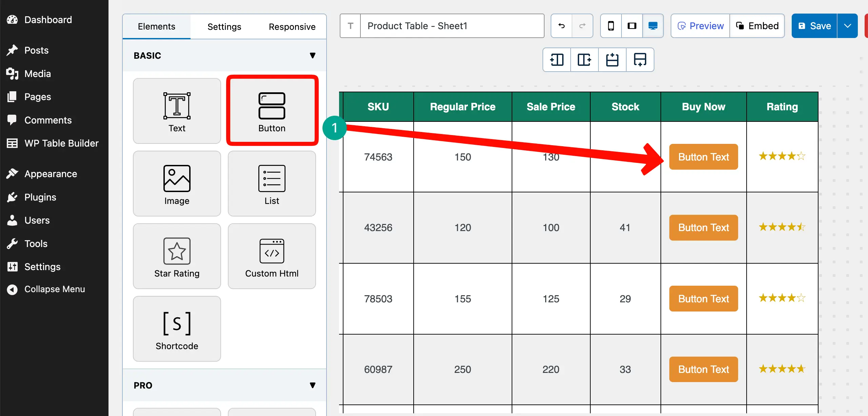868x416 pixels.
Task: Select the Text element icon
Action: pos(177,106)
